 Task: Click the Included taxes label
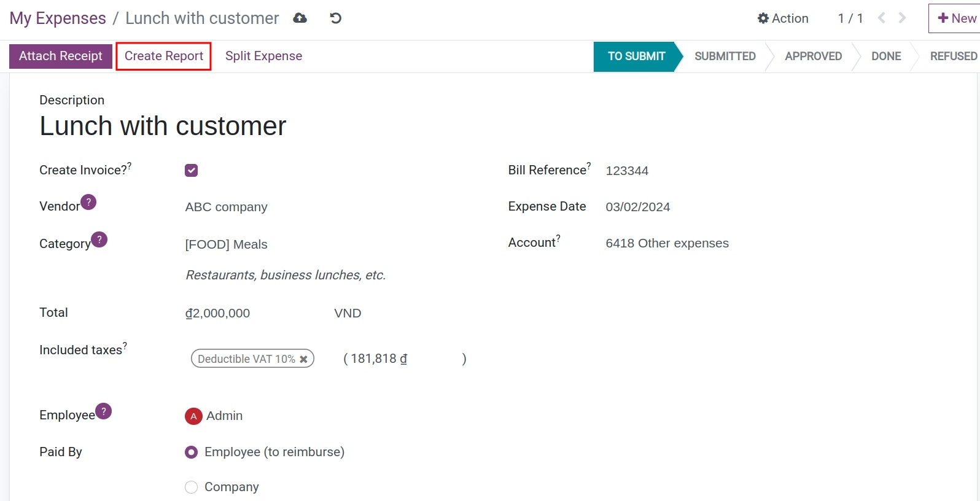tap(80, 350)
